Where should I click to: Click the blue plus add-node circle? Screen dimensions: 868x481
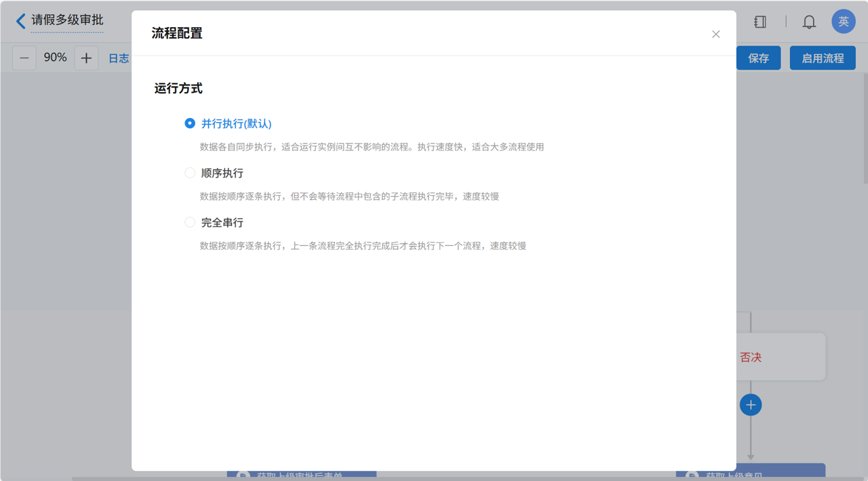[x=751, y=405]
